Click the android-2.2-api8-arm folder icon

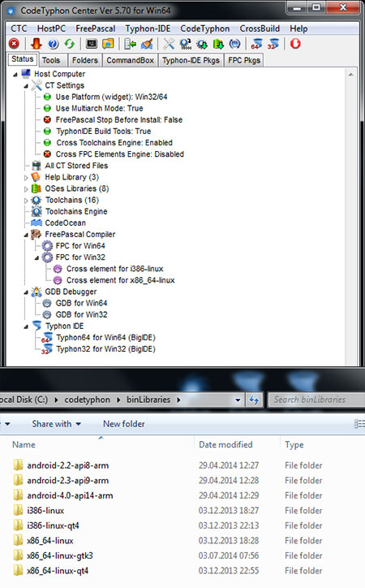coord(18,465)
